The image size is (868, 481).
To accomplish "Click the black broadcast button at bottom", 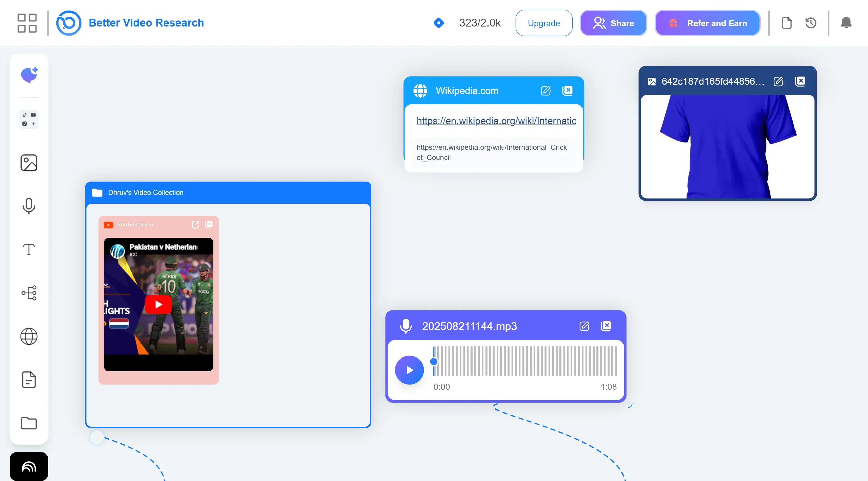I will 29,467.
